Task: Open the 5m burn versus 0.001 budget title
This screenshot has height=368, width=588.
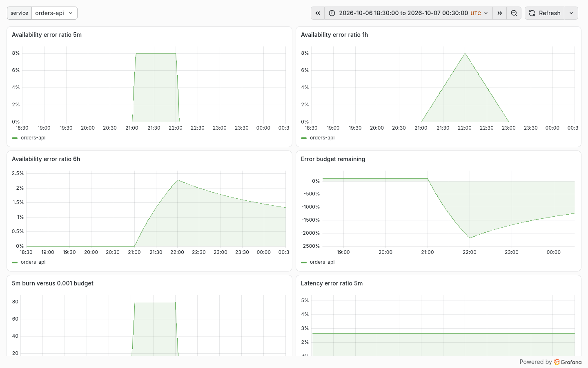Action: point(53,283)
